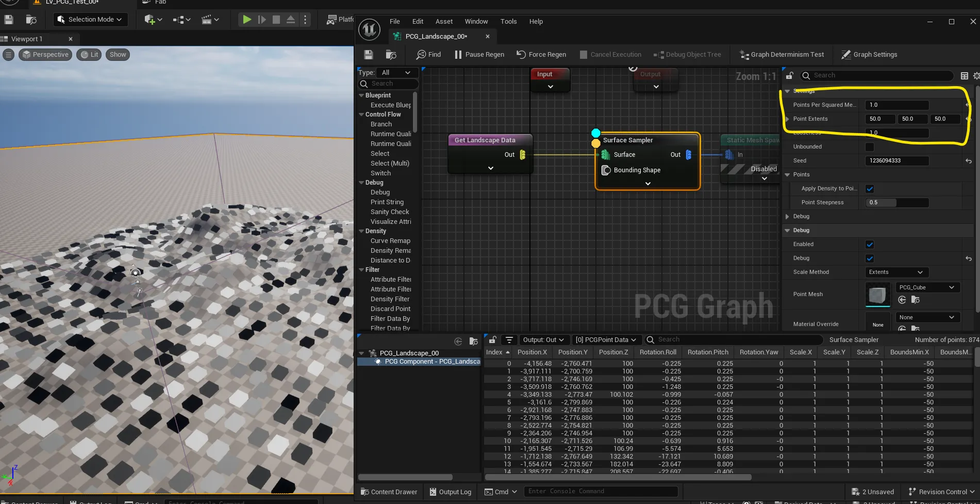
Task: Open the Asset menu
Action: [443, 22]
